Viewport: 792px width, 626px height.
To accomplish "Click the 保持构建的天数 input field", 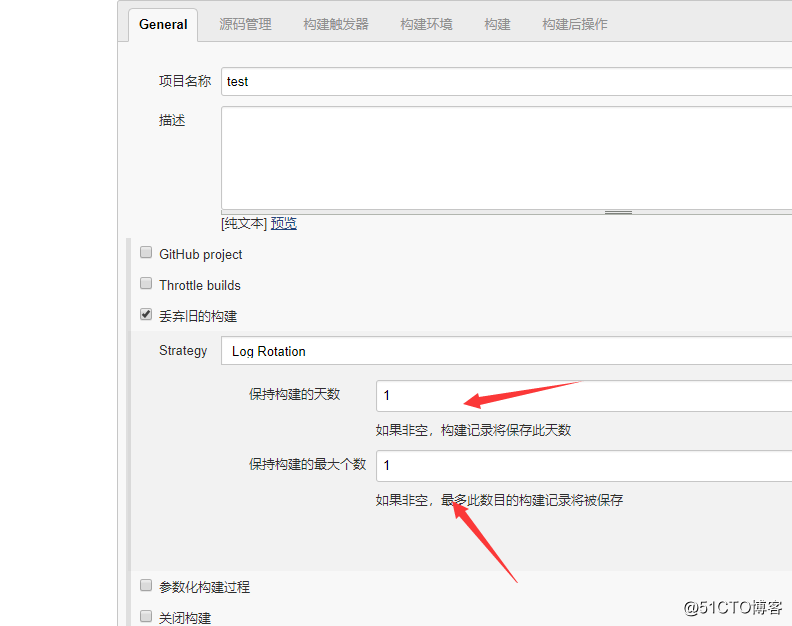I will tap(584, 396).
